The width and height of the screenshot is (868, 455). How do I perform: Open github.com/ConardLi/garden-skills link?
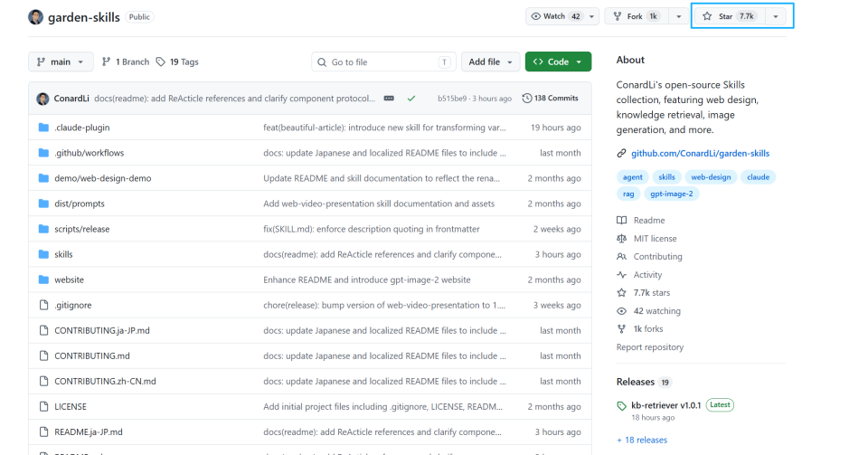pyautogui.click(x=700, y=154)
